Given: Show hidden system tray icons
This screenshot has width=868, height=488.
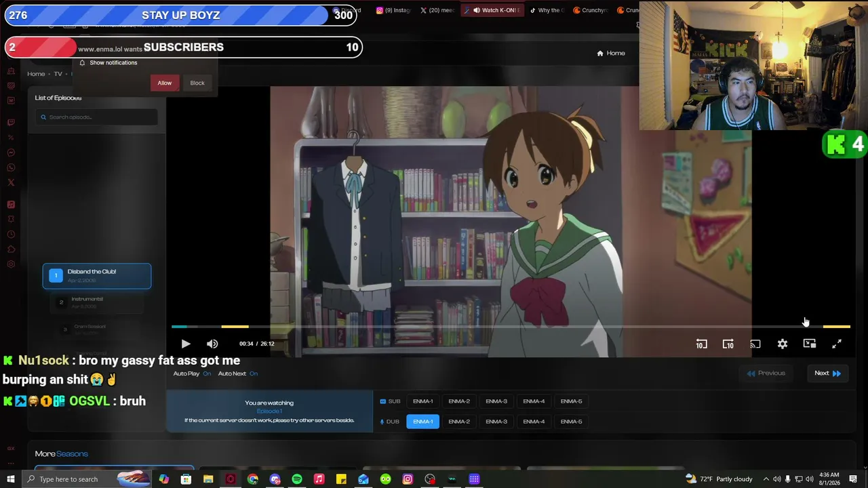Looking at the screenshot, I should [766, 479].
